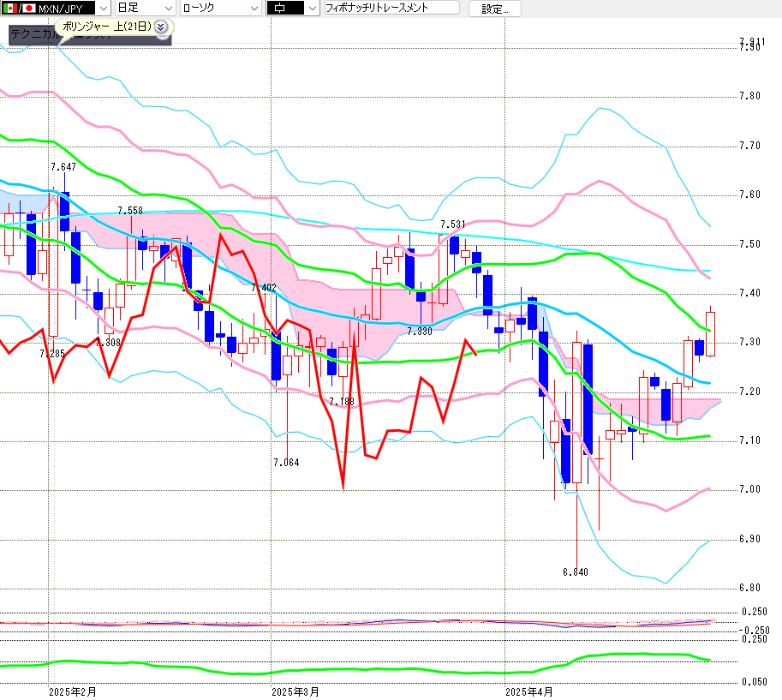The width and height of the screenshot is (782, 700).
Task: Click the 7.20 price axis label
Action: [750, 392]
